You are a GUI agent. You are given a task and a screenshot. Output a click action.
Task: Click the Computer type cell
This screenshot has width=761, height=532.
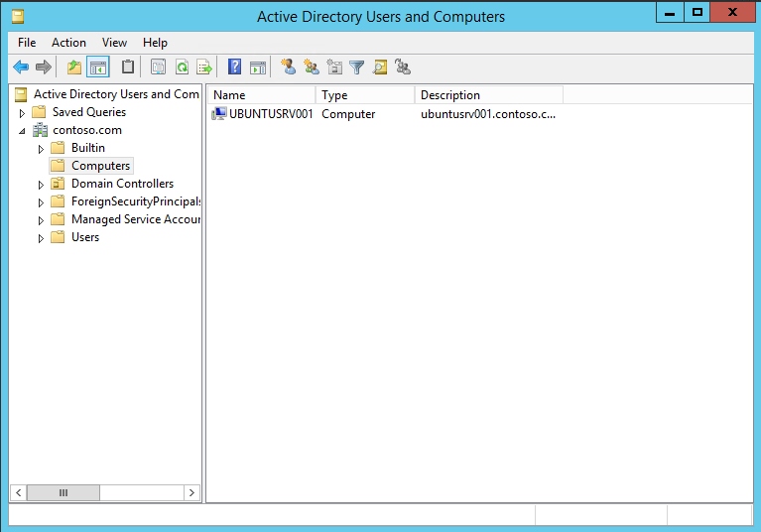point(348,114)
